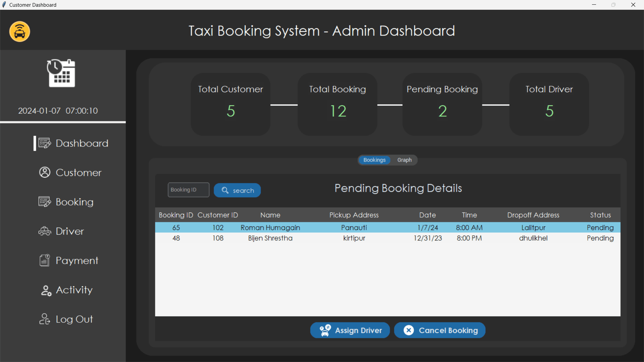The height and width of the screenshot is (362, 644).
Task: Select the Driver menu label
Action: coord(70,231)
